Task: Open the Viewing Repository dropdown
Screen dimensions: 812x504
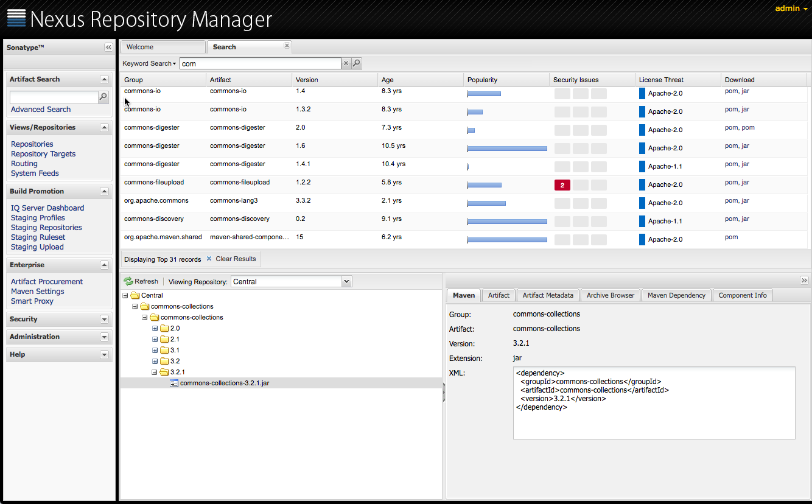Action: (346, 281)
